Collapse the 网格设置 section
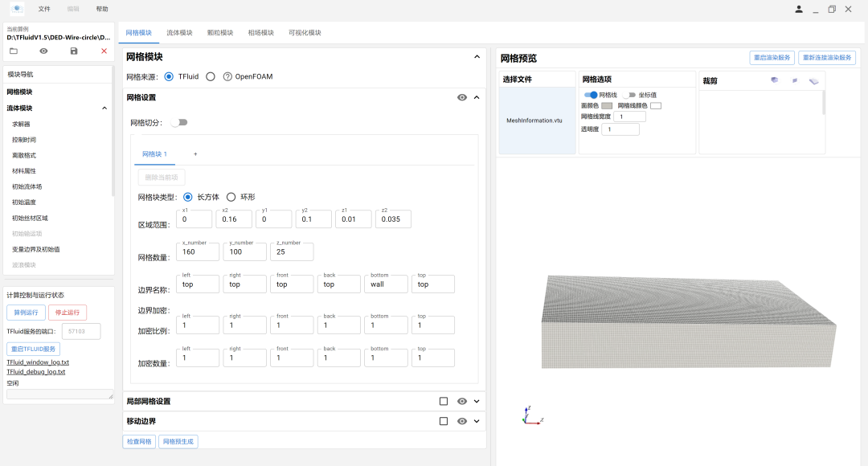Viewport: 868px width, 466px height. point(477,97)
